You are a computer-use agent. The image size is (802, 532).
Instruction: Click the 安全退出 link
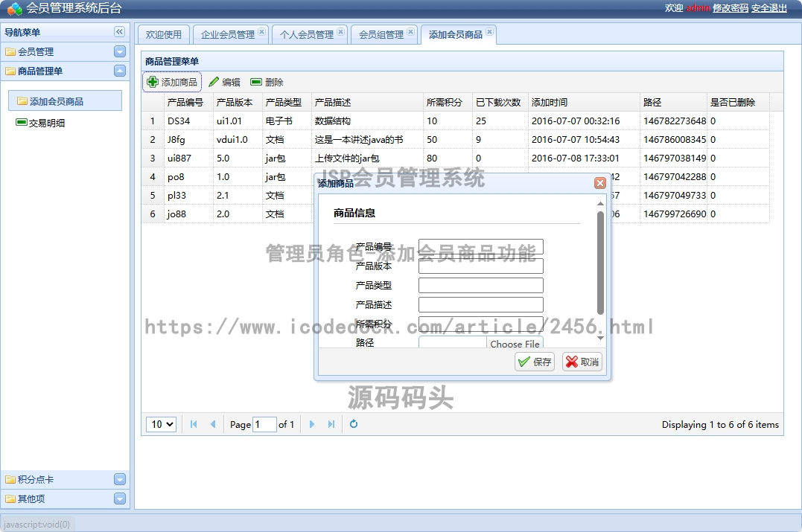click(x=768, y=8)
